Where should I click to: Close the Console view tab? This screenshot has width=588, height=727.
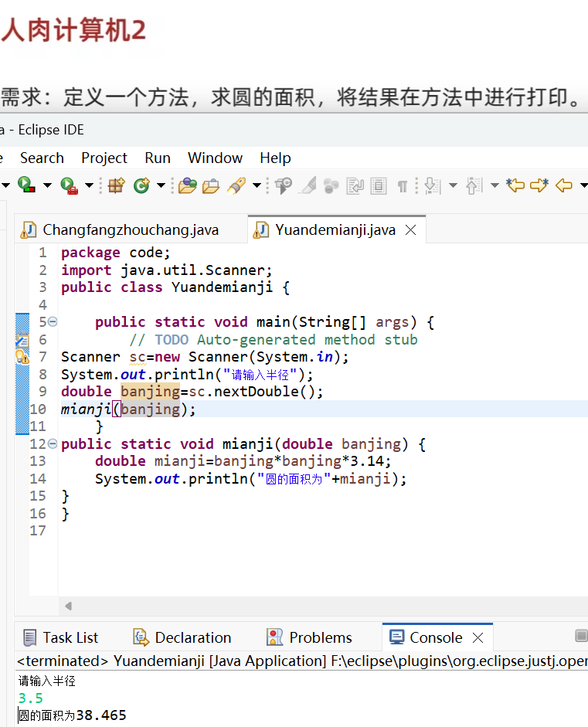pos(478,638)
